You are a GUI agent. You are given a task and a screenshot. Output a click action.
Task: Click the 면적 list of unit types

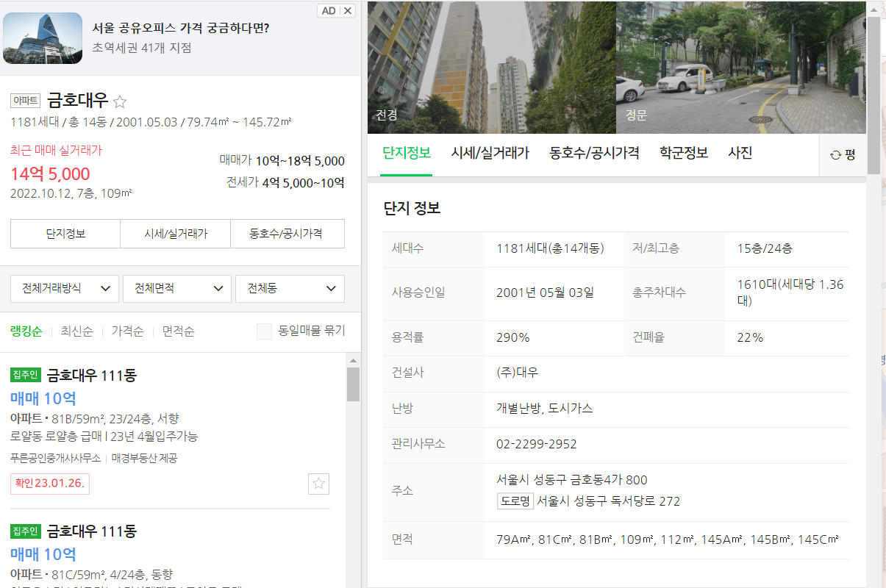pyautogui.click(x=668, y=539)
